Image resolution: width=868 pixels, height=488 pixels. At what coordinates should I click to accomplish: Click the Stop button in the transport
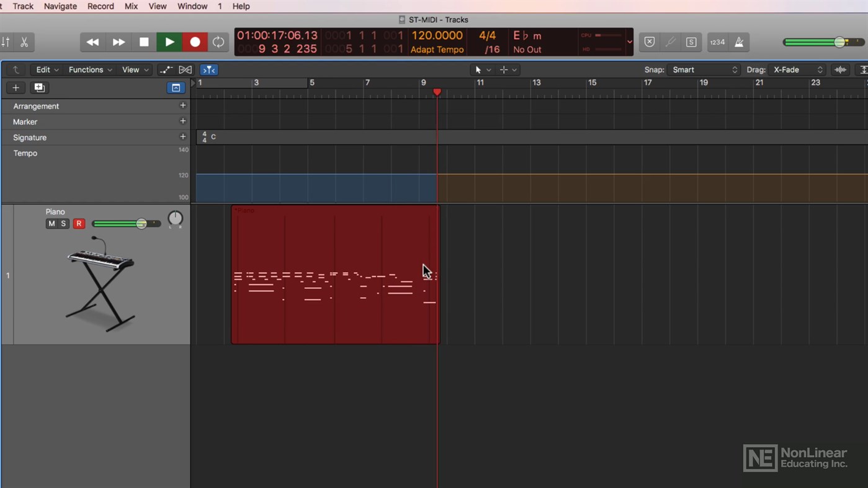(x=144, y=42)
